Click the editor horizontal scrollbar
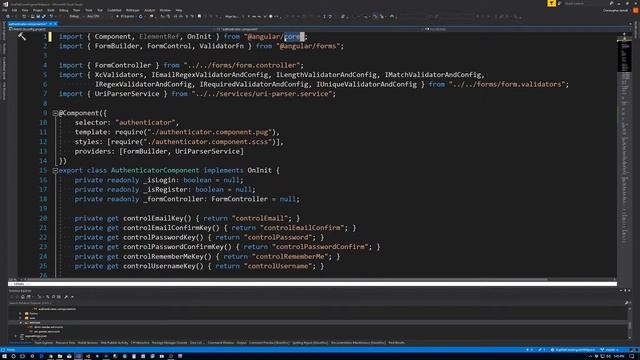640x360 pixels. pyautogui.click(x=286, y=280)
